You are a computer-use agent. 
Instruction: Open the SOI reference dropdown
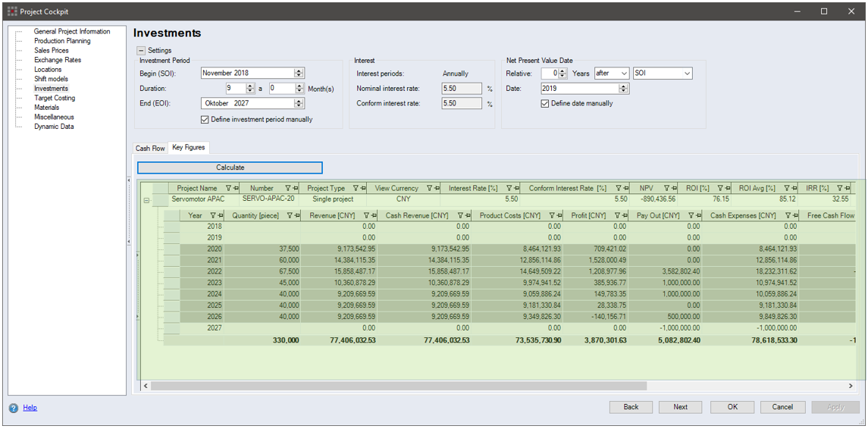pyautogui.click(x=686, y=74)
